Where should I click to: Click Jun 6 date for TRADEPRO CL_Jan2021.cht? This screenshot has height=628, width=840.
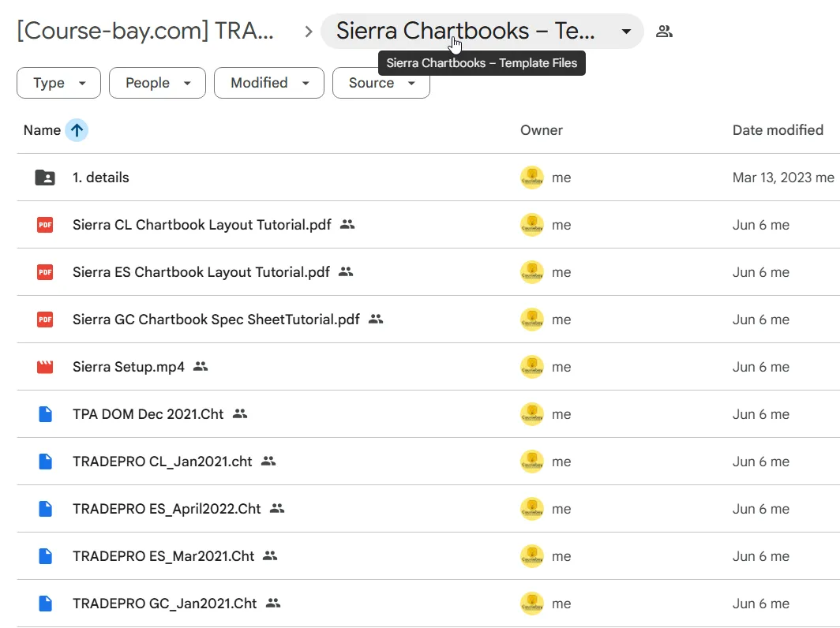[x=761, y=462]
